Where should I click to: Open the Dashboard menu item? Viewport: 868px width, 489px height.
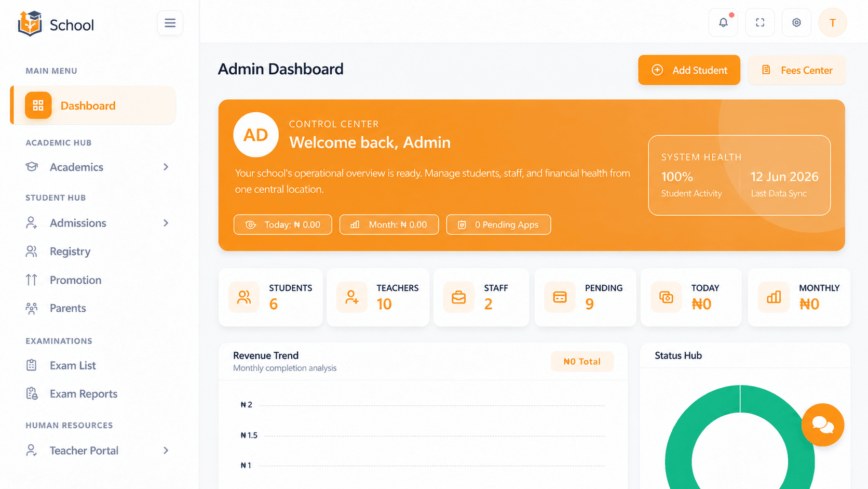tap(93, 105)
